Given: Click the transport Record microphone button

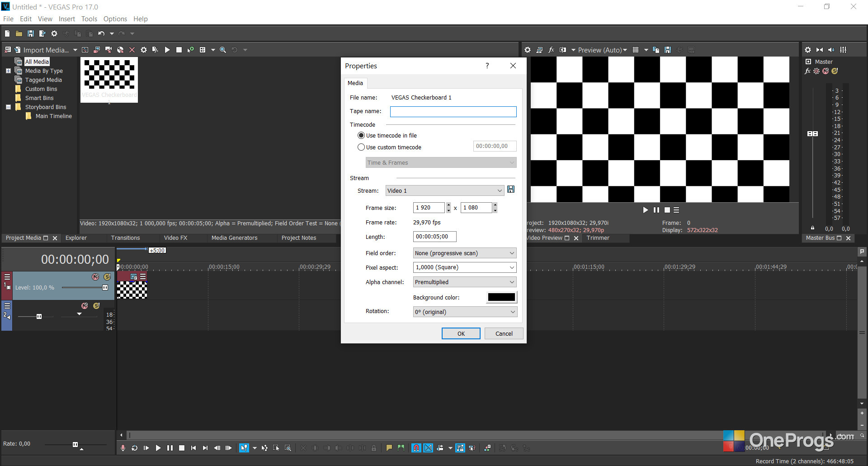Looking at the screenshot, I should 123,448.
